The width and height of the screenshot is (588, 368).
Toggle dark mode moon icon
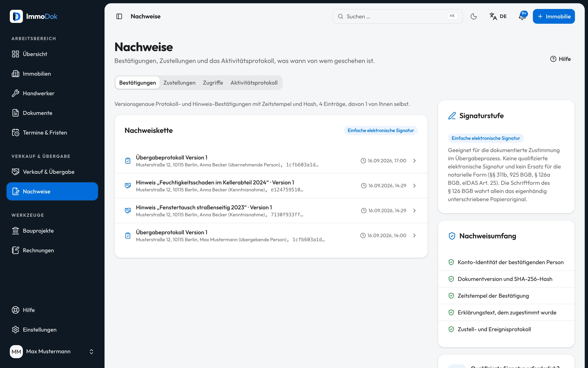coord(473,16)
